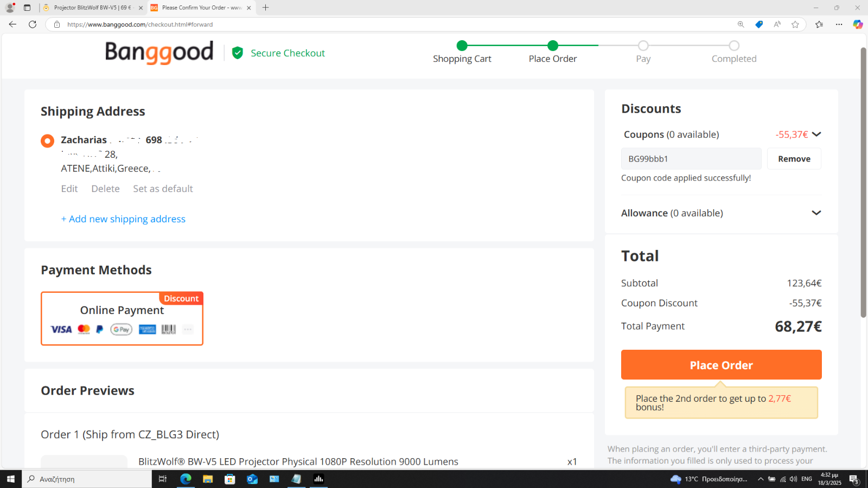Open favorites list icon

(x=819, y=24)
